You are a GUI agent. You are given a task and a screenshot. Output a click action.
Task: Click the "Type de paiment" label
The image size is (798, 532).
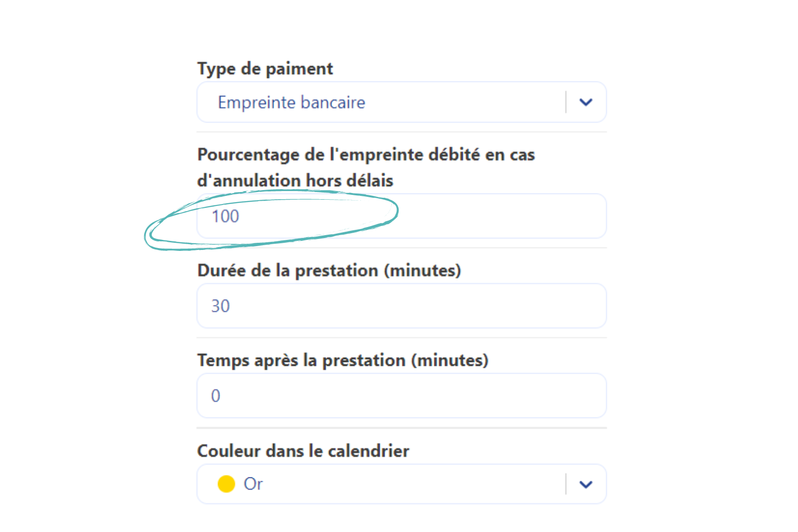click(265, 68)
